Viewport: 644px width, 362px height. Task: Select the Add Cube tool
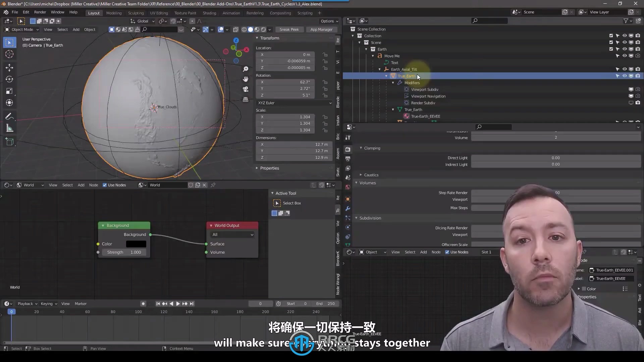[9, 141]
